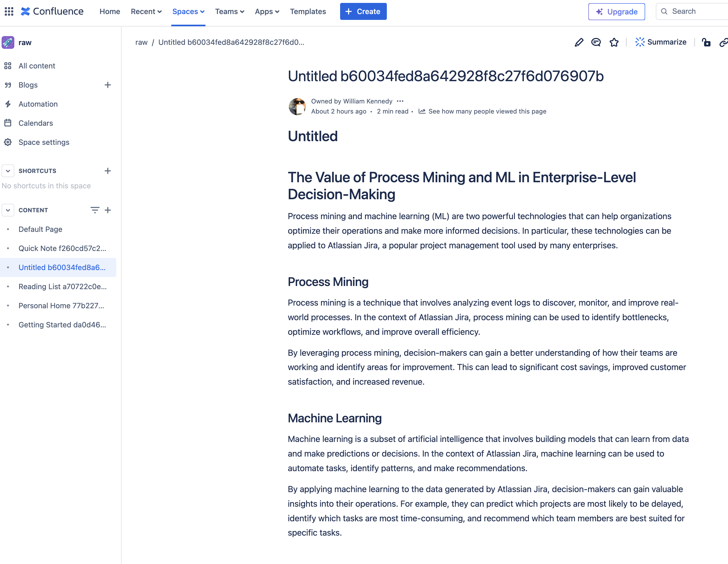Open the app switcher grid icon
728x564 pixels.
coord(9,11)
